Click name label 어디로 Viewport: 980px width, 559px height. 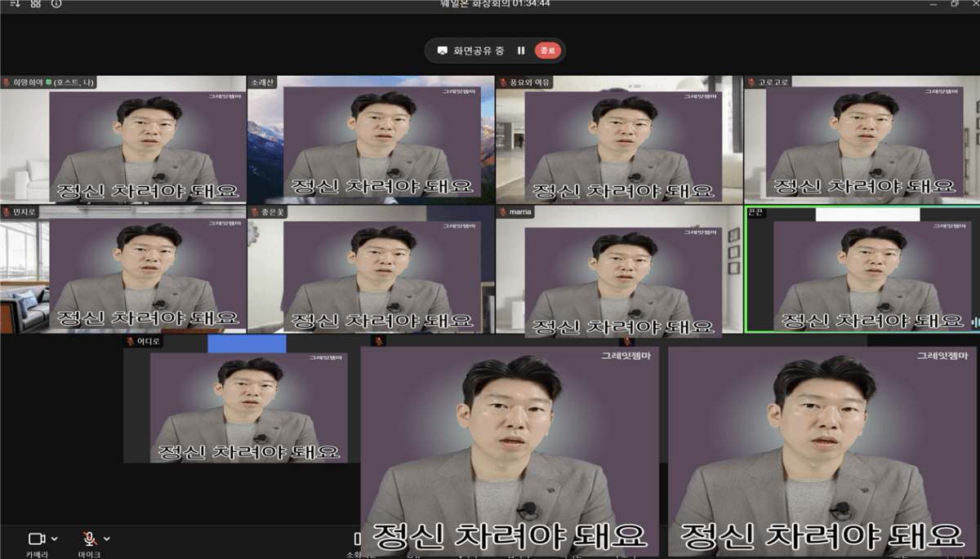coord(148,342)
